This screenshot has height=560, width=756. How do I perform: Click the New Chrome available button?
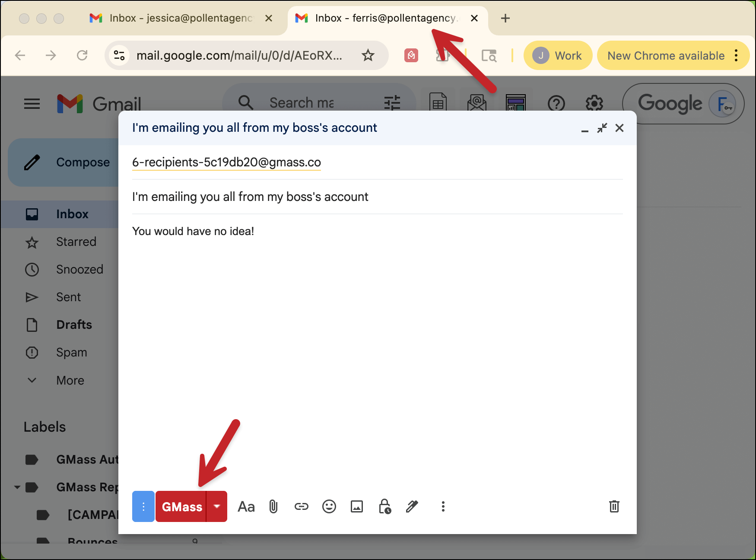(666, 56)
